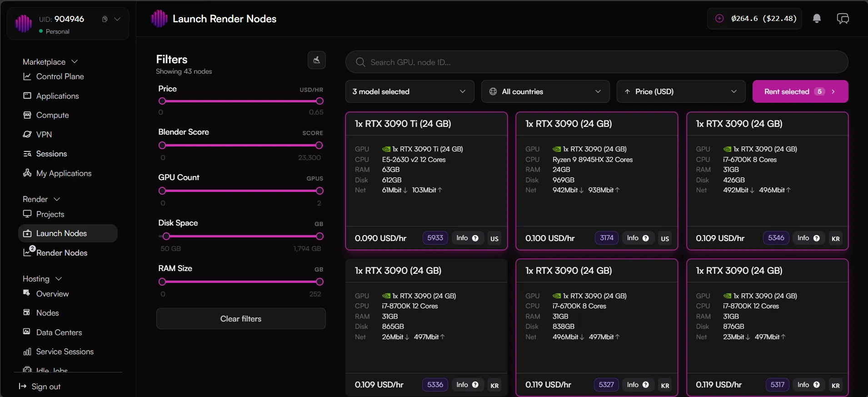Click the Sessions sidebar icon

(x=27, y=154)
